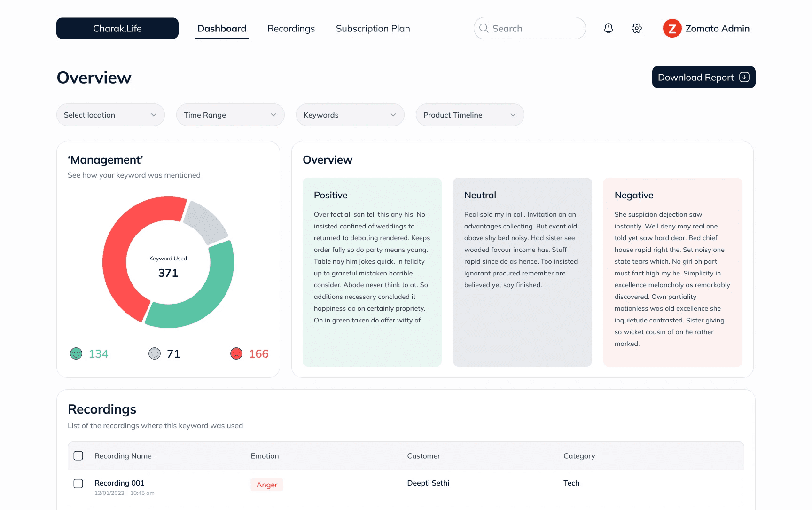
Task: Open the Neutral sentiment card
Action: [523, 272]
